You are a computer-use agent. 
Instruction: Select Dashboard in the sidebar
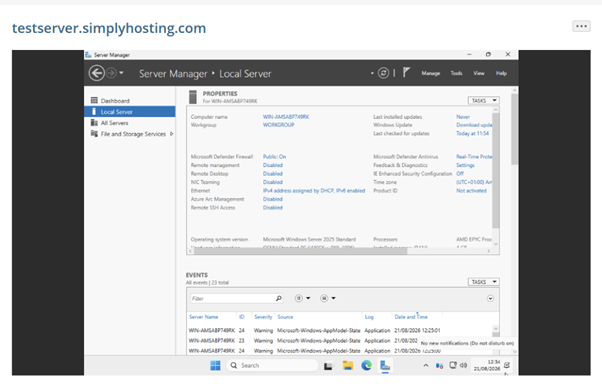click(x=130, y=101)
